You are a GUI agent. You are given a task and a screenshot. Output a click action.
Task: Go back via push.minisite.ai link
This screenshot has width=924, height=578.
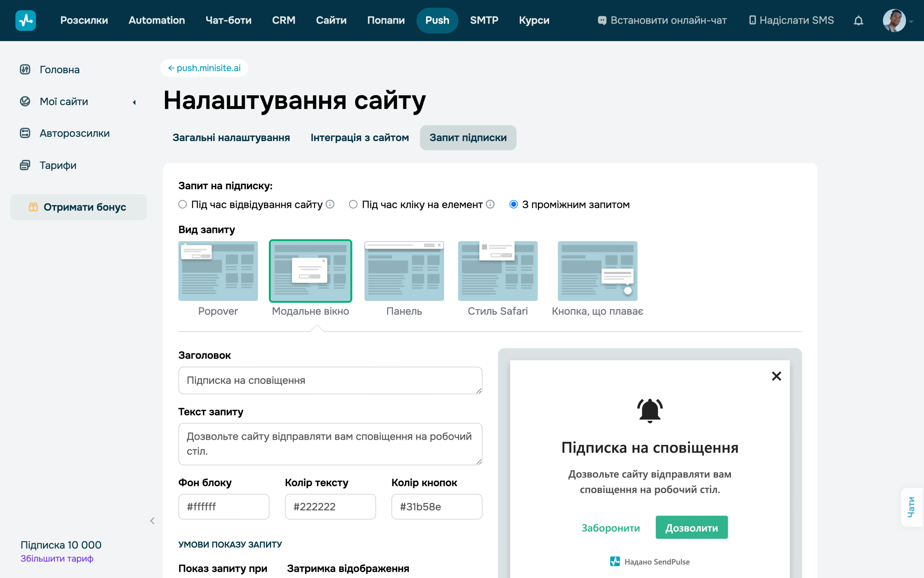coord(204,68)
